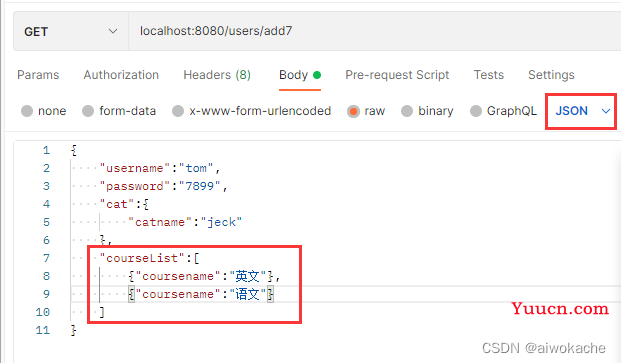The width and height of the screenshot is (621, 363).
Task: Select the GraphQL body option
Action: [x=476, y=111]
